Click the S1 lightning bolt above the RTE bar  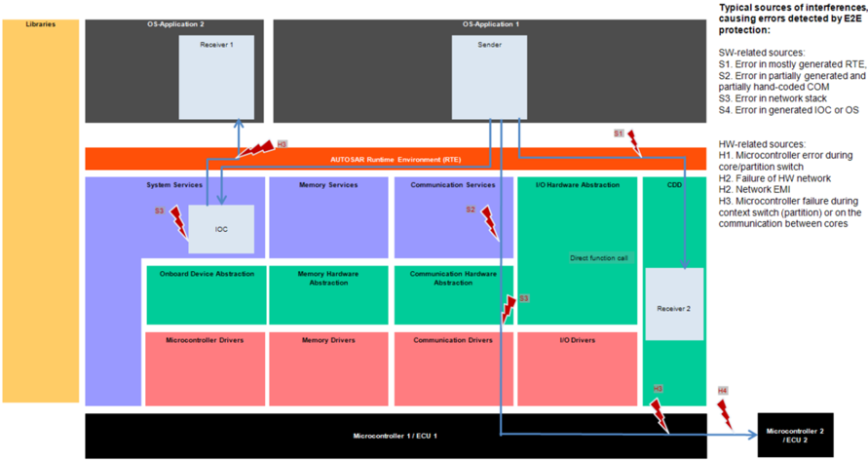[x=634, y=143]
